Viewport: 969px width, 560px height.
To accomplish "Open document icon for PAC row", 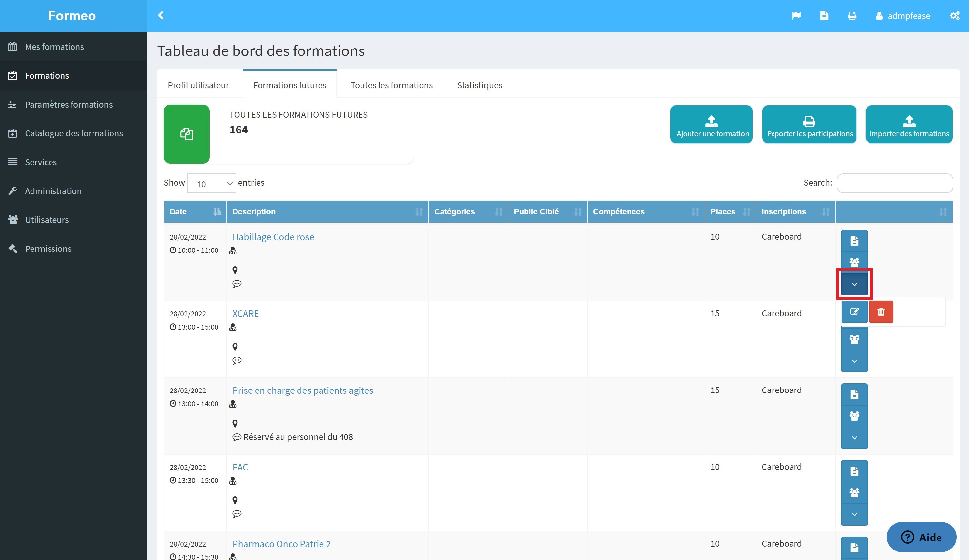I will point(854,471).
